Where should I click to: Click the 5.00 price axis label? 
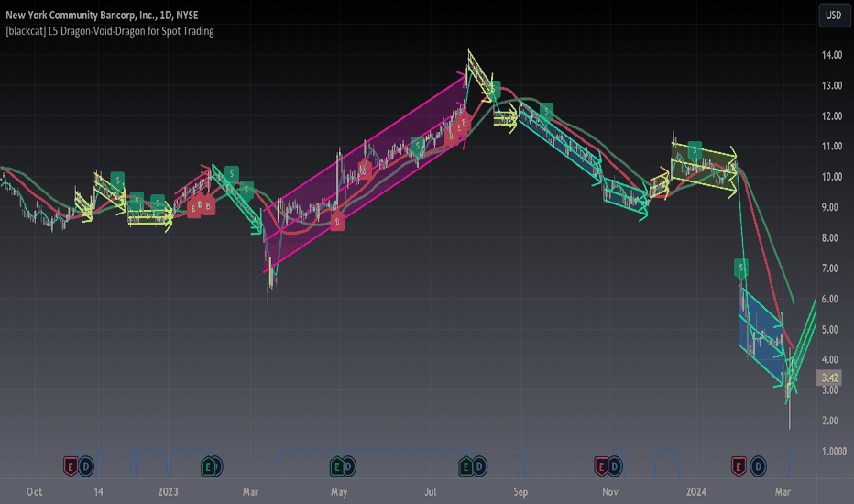pyautogui.click(x=829, y=330)
